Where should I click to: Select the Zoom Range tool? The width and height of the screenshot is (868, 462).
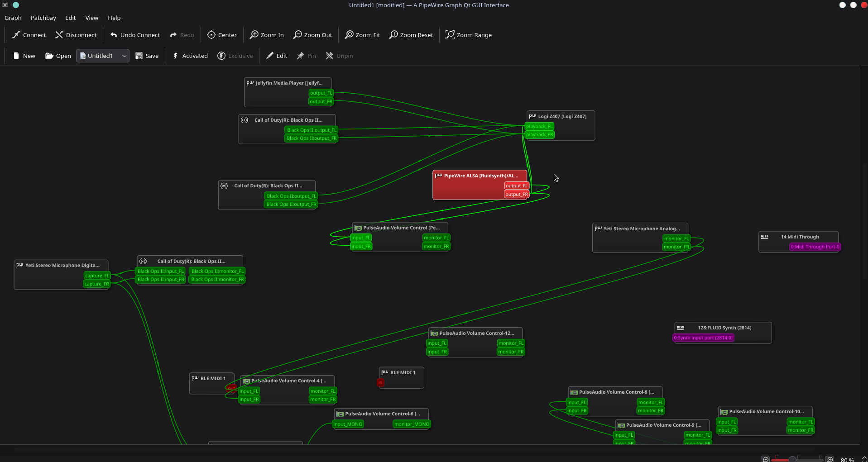pyautogui.click(x=450, y=35)
